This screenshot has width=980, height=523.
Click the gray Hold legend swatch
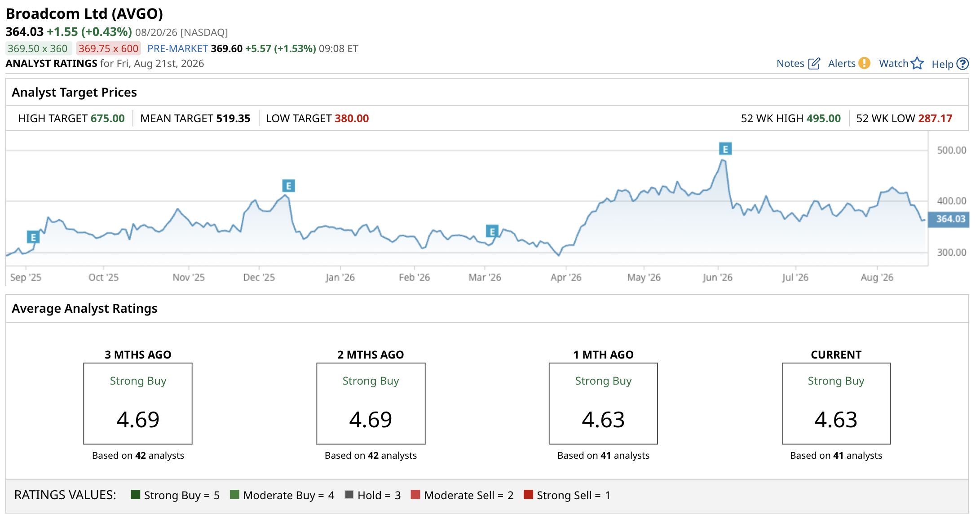(x=349, y=494)
